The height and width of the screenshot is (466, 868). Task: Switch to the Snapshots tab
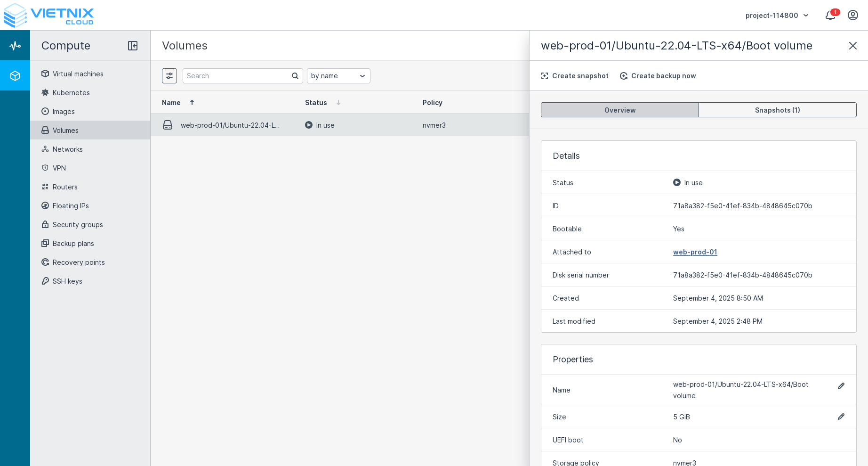(x=777, y=110)
